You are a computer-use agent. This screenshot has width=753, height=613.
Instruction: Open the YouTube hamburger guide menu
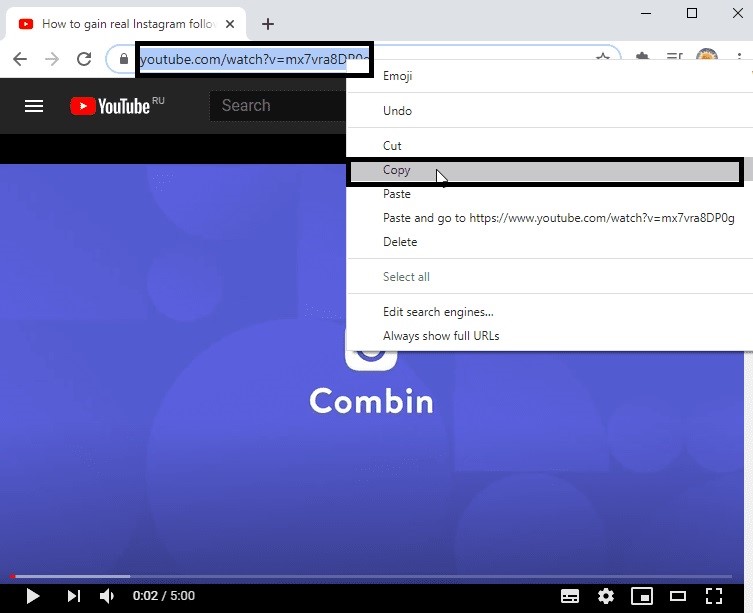(x=34, y=106)
